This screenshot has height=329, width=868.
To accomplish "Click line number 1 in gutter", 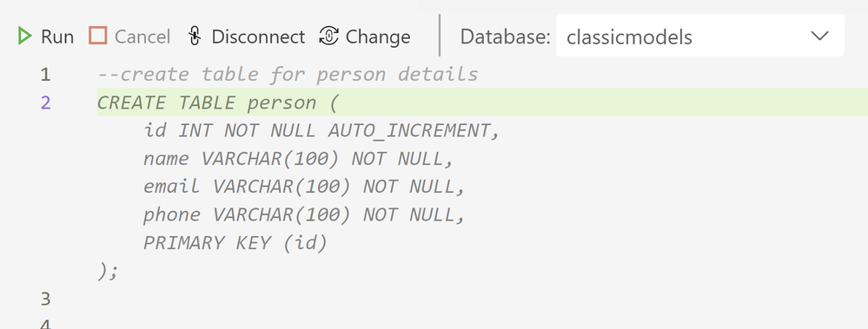I will click(x=45, y=74).
